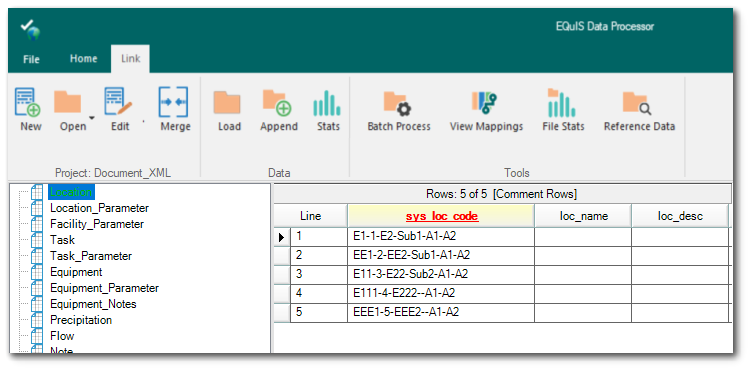This screenshot has height=369, width=749.
Task: Click the Rows: 5 of 5 header bar
Action: 502,194
